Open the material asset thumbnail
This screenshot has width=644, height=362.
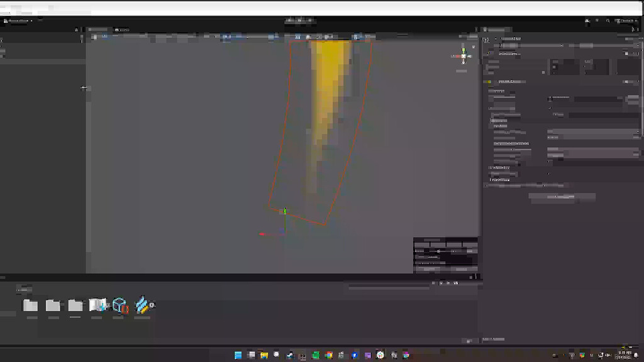click(x=97, y=305)
